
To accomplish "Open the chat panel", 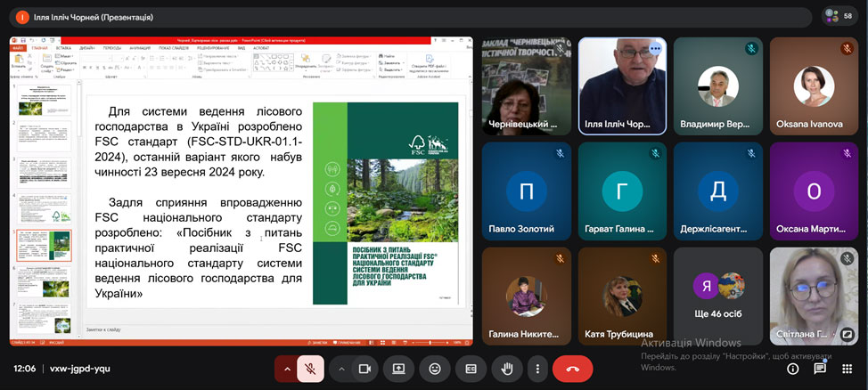I will (820, 368).
